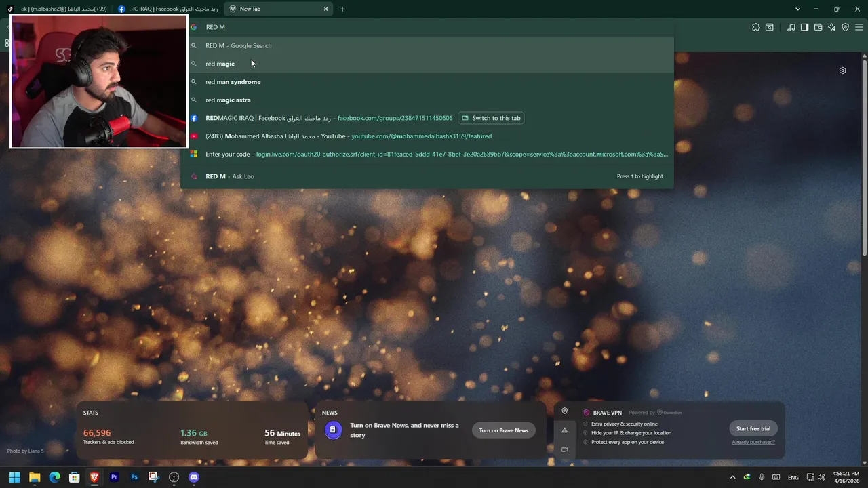This screenshot has width=868, height=488.
Task: Open the tab search toolbar icon
Action: [770, 27]
